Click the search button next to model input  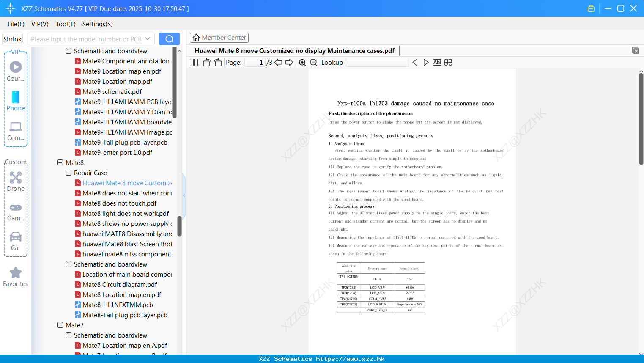click(169, 39)
